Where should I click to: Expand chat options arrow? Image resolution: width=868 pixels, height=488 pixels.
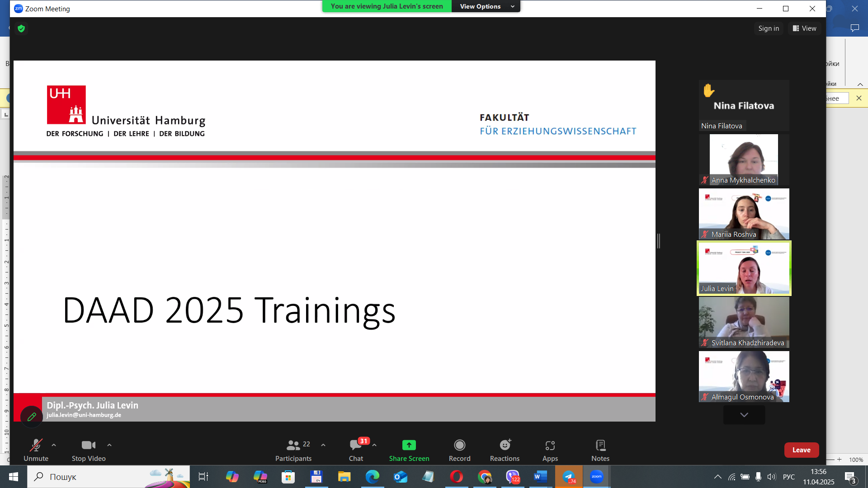click(x=374, y=445)
